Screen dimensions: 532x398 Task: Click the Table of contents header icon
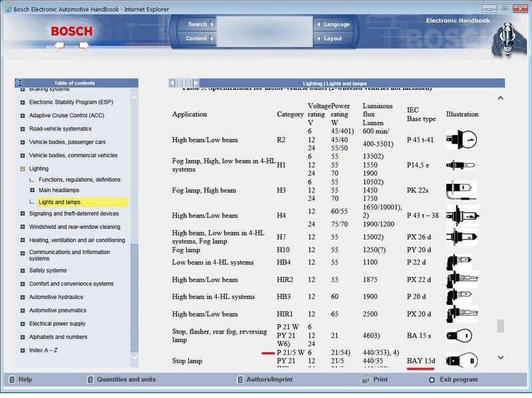click(20, 83)
